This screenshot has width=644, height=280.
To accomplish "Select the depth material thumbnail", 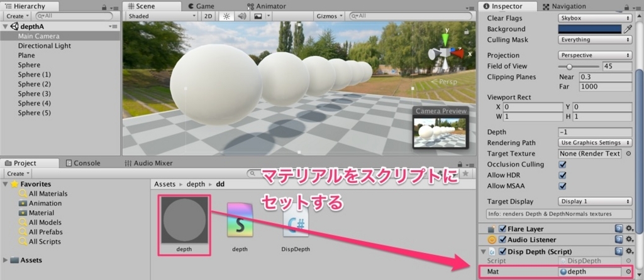I will [x=184, y=220].
